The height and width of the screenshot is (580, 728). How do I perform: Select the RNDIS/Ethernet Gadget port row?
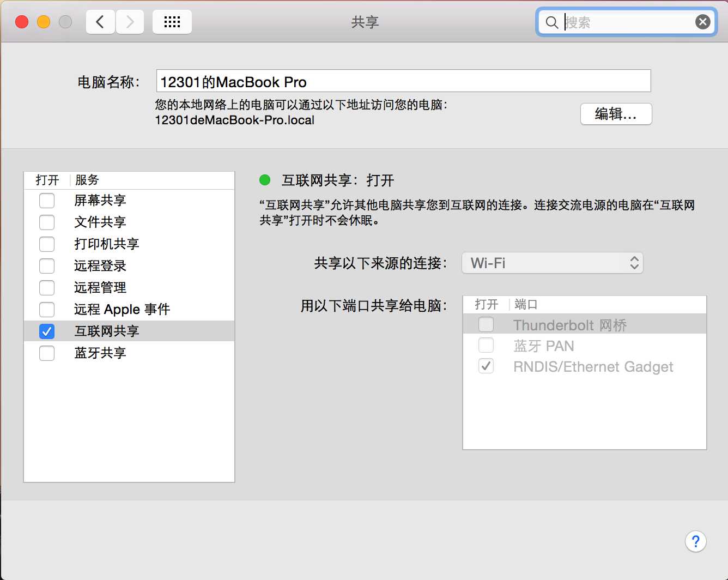pyautogui.click(x=584, y=366)
